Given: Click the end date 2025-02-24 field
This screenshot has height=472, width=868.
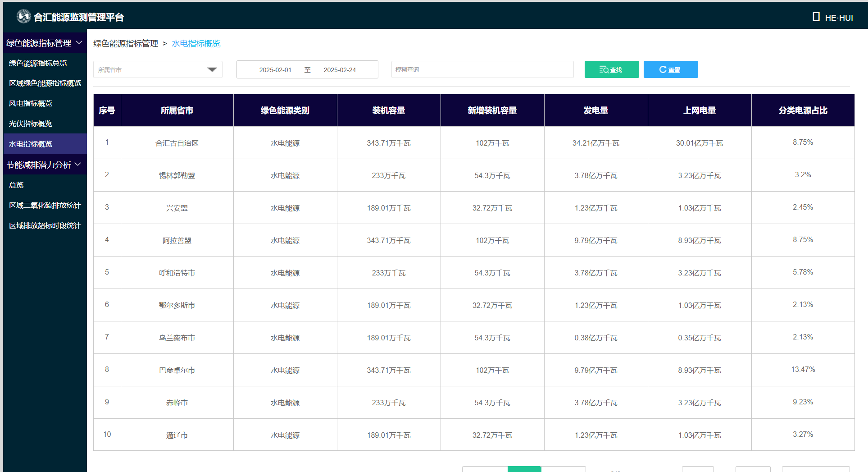Looking at the screenshot, I should [340, 70].
